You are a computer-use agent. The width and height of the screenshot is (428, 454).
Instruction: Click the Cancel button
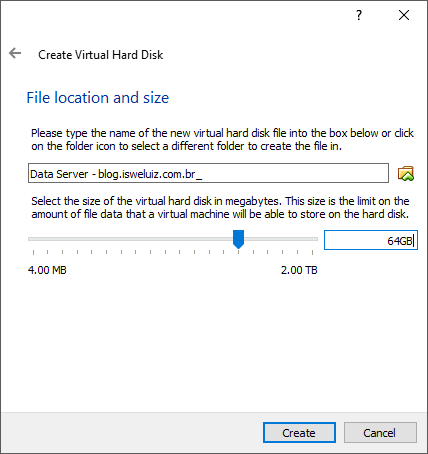coord(380,433)
